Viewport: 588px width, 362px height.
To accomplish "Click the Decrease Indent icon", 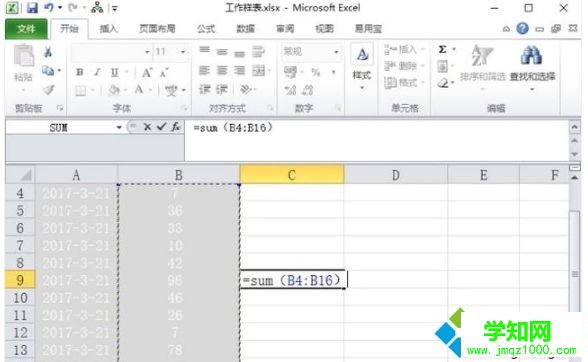I will pyautogui.click(x=204, y=89).
